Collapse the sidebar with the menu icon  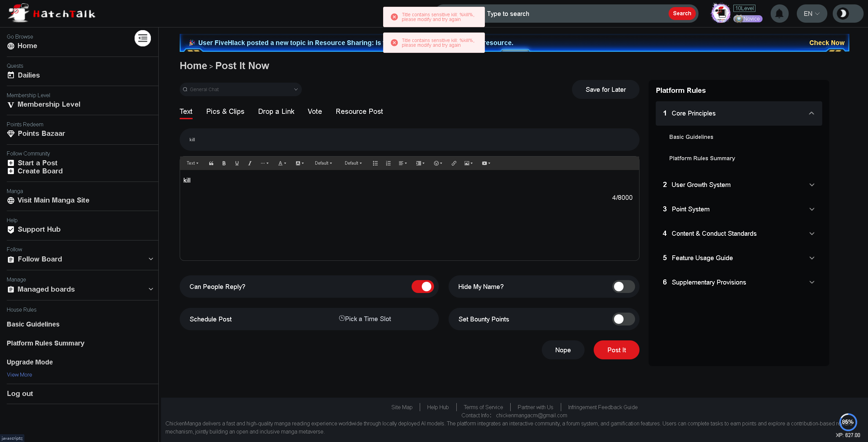coord(143,38)
